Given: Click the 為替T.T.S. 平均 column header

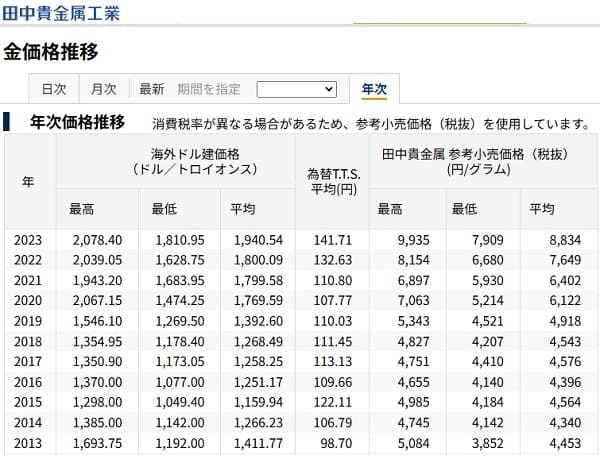Looking at the screenshot, I should click(331, 181).
